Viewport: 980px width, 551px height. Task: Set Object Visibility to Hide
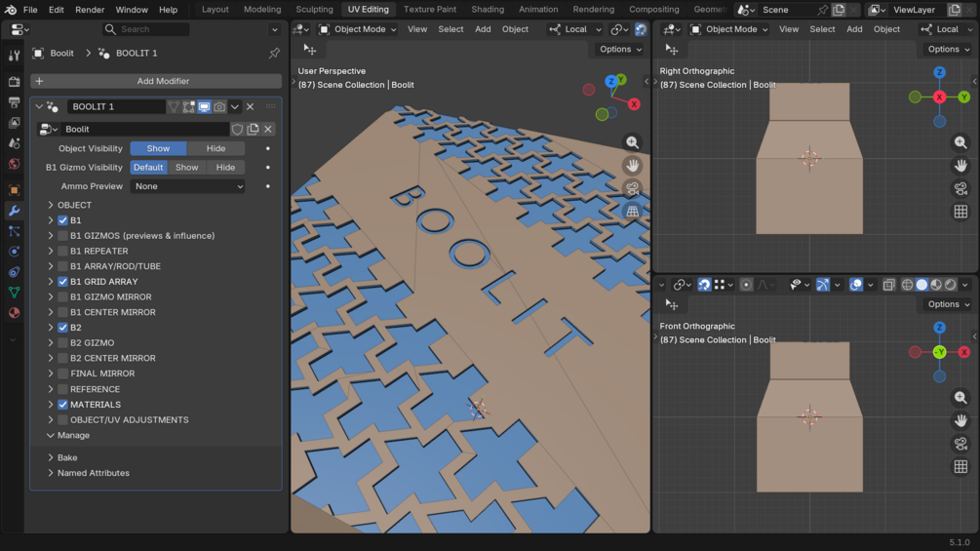coord(216,148)
